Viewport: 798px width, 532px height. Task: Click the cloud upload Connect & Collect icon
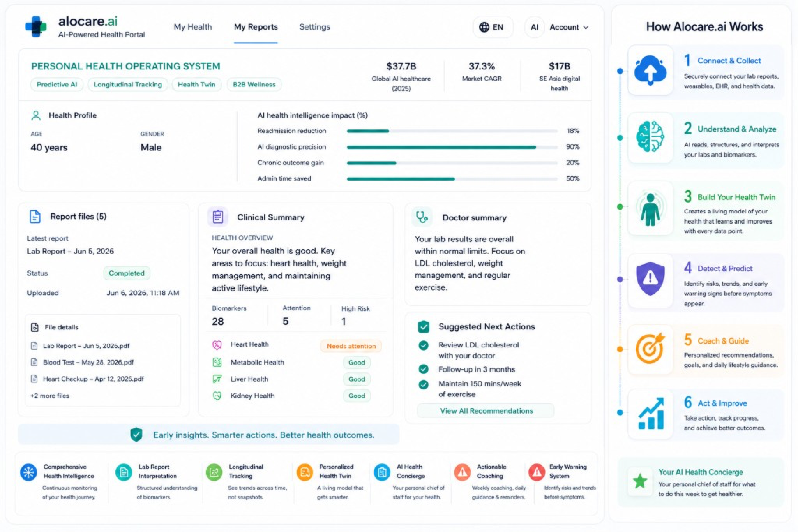[650, 70]
